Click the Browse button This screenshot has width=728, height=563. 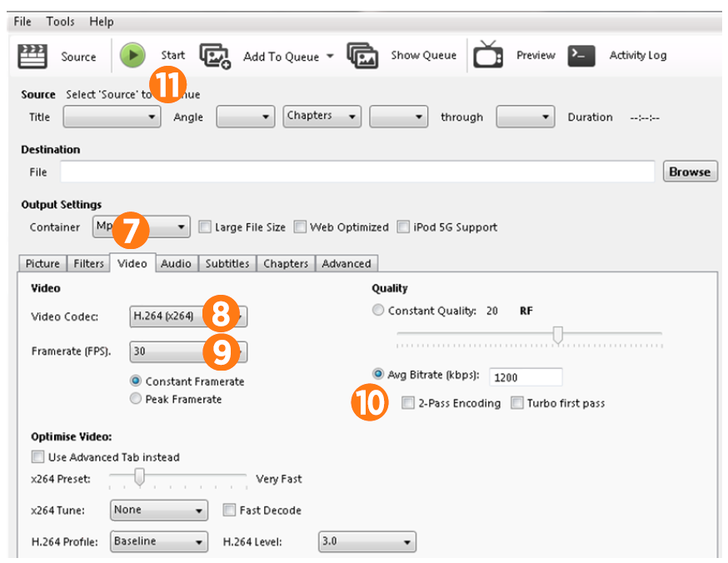tap(690, 172)
